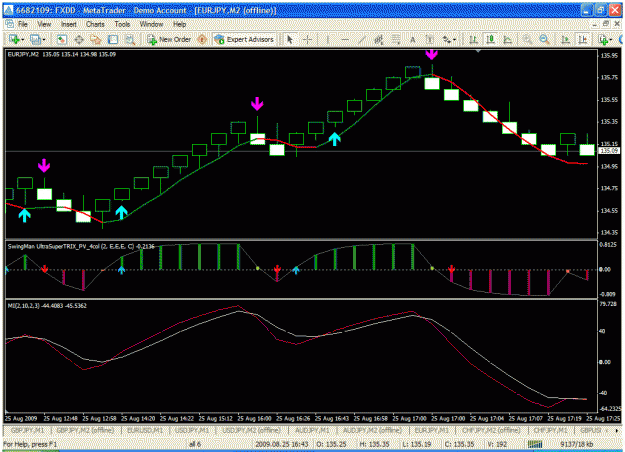The width and height of the screenshot is (625, 452).
Task: Switch to the EURJPY,M1 chart tab
Action: pyautogui.click(x=432, y=430)
